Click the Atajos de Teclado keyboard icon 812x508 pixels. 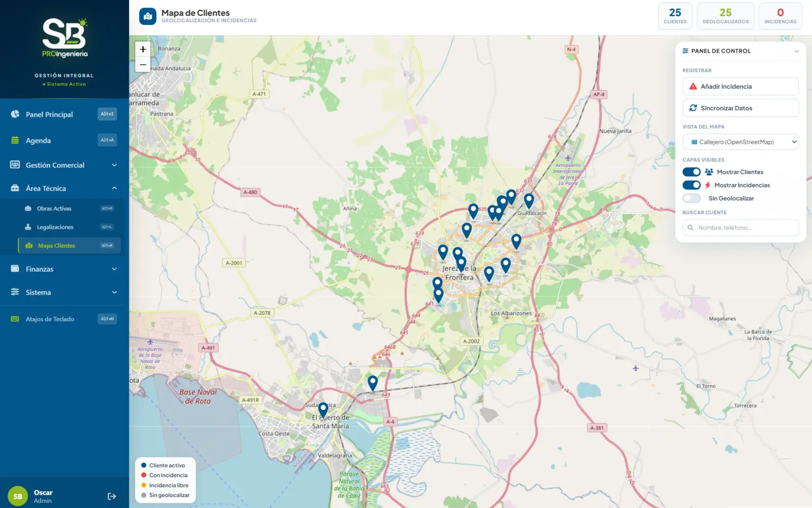point(15,319)
